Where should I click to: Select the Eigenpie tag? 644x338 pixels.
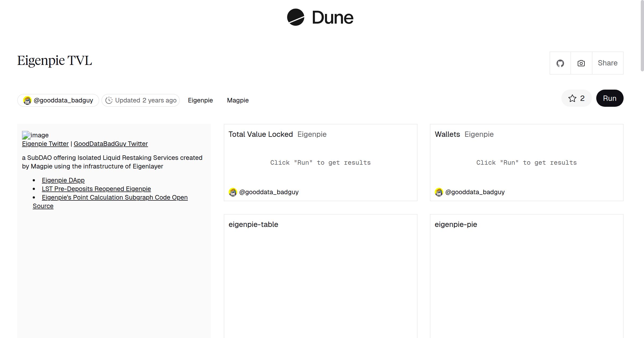200,100
